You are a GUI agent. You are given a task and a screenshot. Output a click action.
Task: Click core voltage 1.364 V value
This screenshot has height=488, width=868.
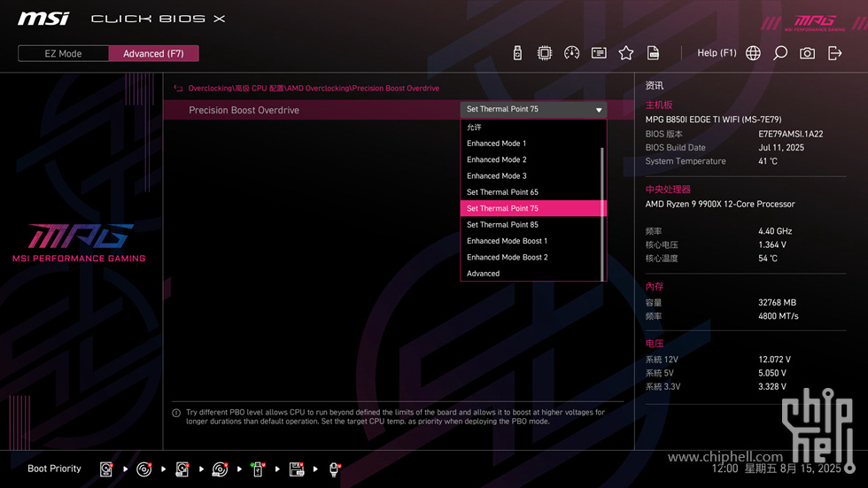[772, 244]
